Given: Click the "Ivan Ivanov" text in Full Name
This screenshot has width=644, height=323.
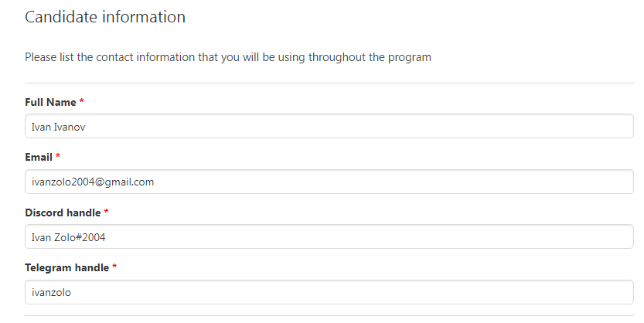Looking at the screenshot, I should [x=56, y=127].
